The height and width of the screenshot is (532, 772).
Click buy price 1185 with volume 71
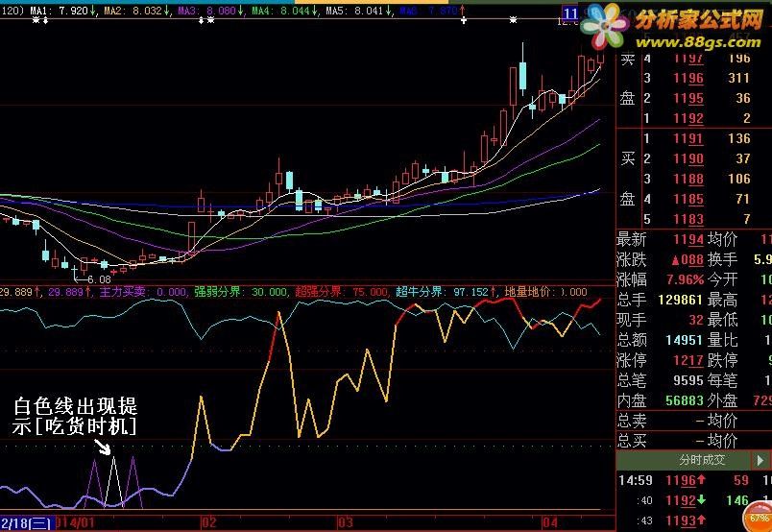(688, 199)
